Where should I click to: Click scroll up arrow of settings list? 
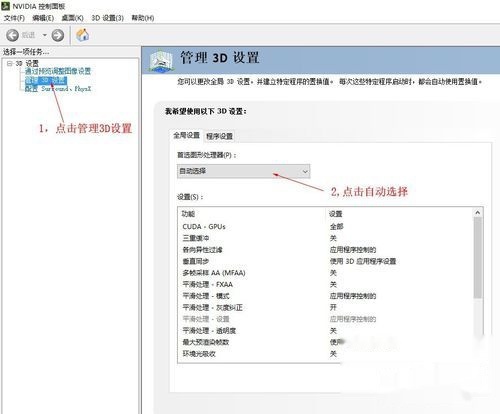(x=478, y=213)
